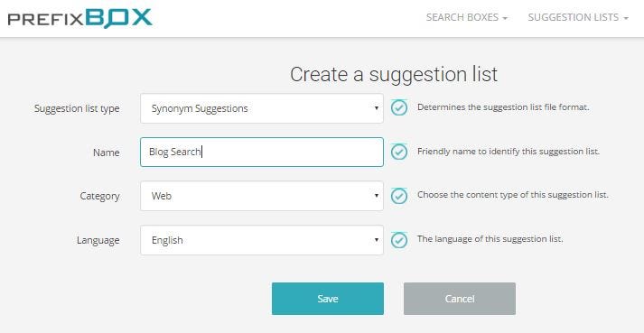
Task: Click the arrow of the Synonym Suggestions select
Action: click(377, 108)
